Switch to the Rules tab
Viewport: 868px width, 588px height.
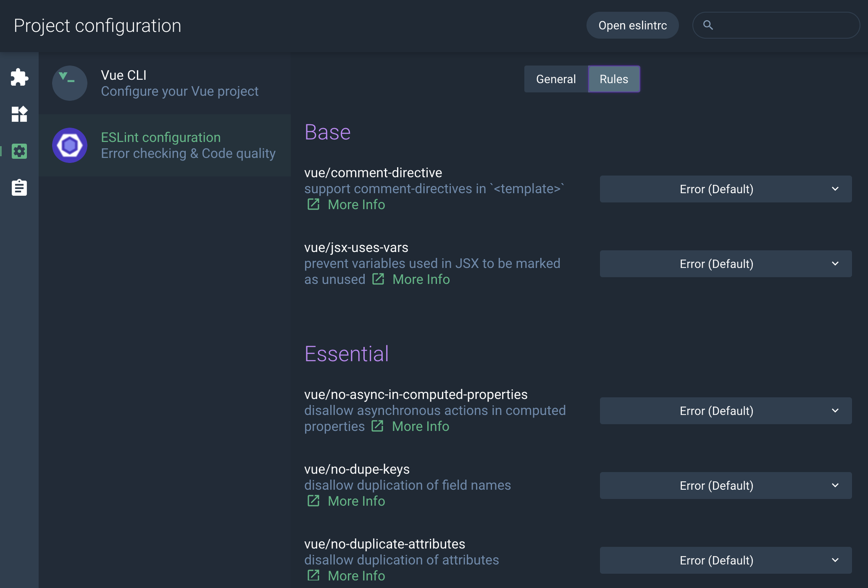pos(614,79)
